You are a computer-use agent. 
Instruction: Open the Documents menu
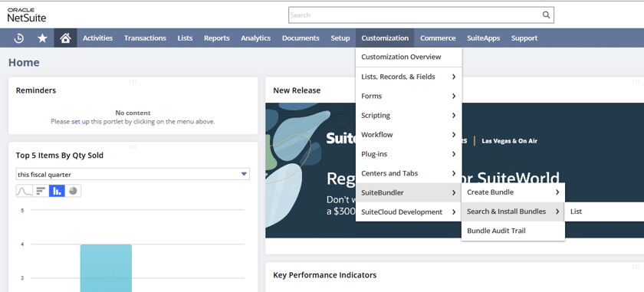tap(301, 38)
